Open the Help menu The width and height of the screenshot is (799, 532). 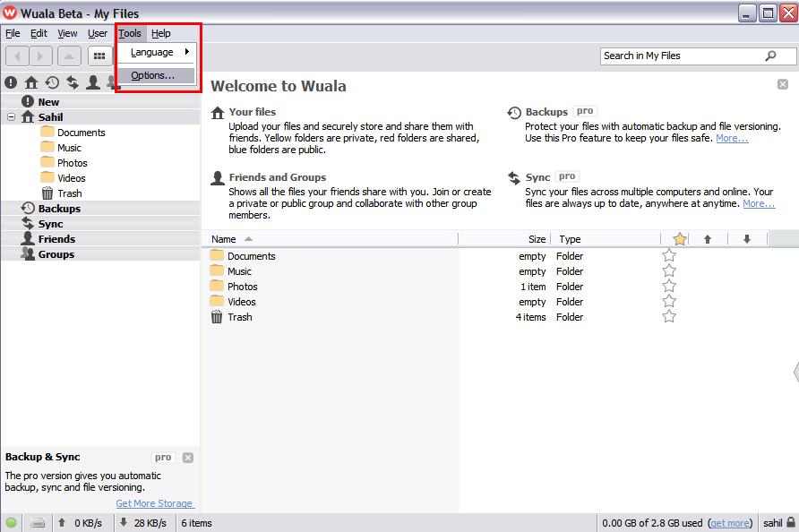click(x=161, y=33)
